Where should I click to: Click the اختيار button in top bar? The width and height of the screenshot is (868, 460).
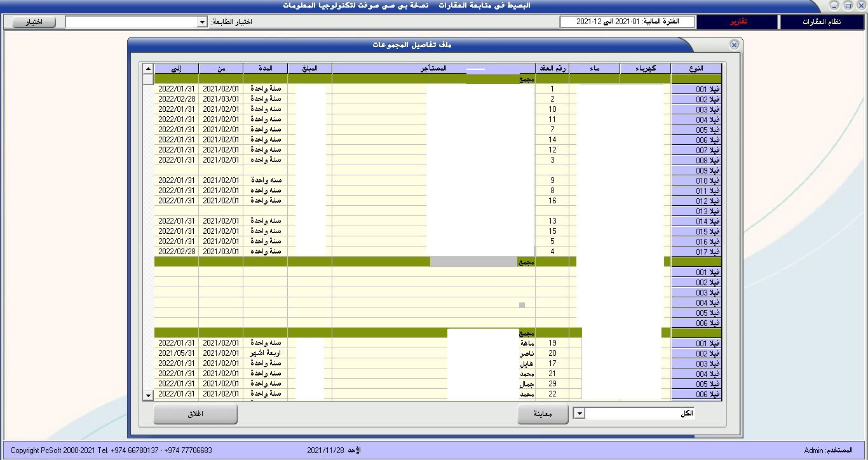[34, 22]
